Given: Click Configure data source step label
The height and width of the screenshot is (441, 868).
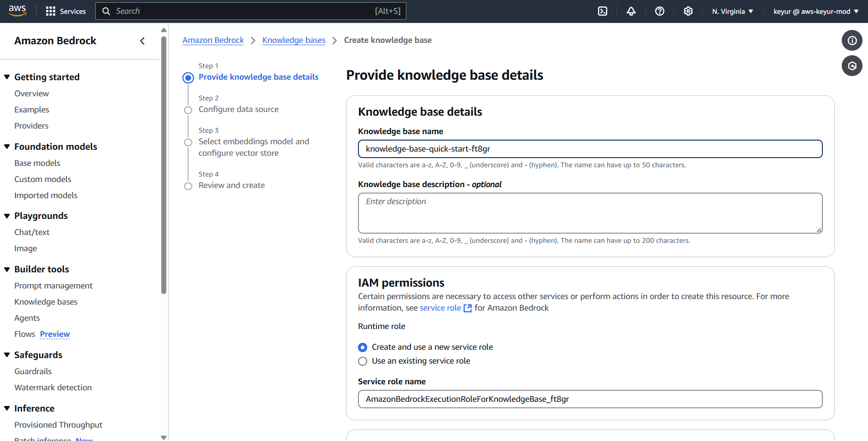Looking at the screenshot, I should coord(239,109).
